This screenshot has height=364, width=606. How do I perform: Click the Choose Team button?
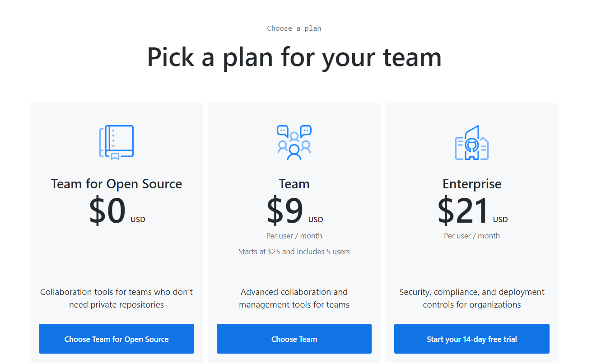(x=294, y=339)
